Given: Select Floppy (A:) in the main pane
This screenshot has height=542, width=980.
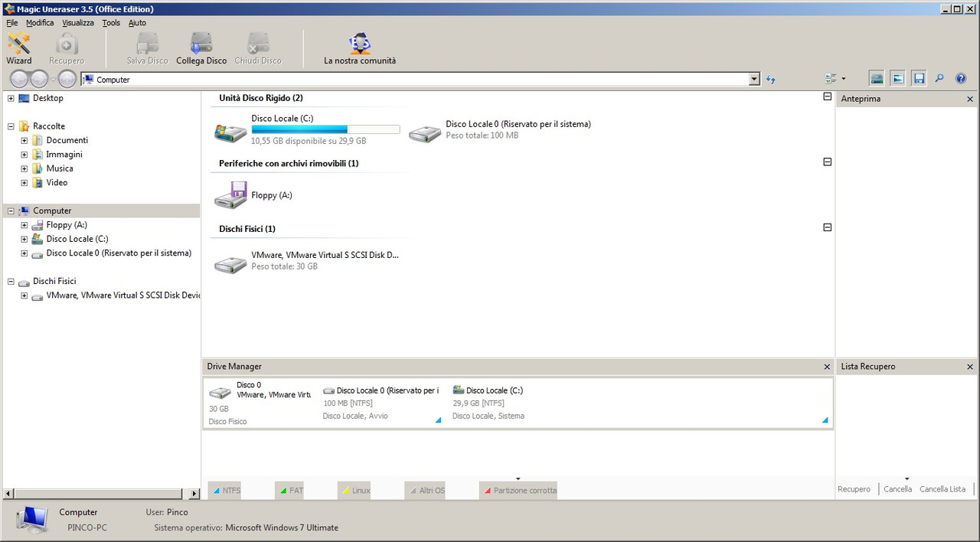Looking at the screenshot, I should [x=254, y=195].
